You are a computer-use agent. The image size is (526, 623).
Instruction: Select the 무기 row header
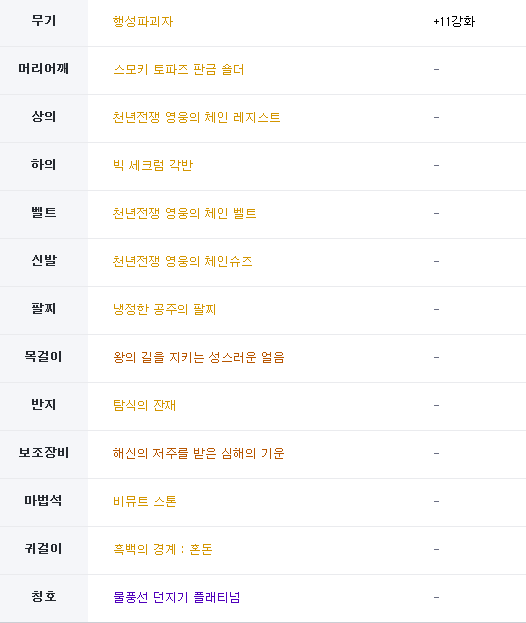tap(44, 21)
